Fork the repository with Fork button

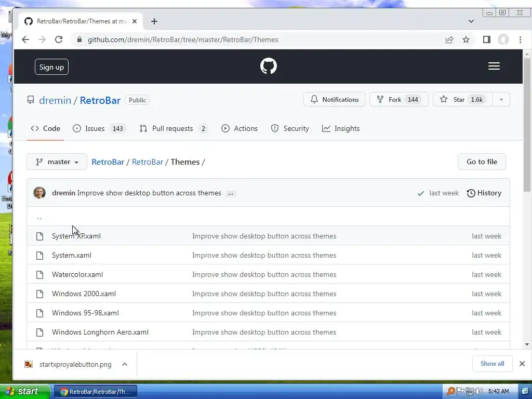point(398,99)
